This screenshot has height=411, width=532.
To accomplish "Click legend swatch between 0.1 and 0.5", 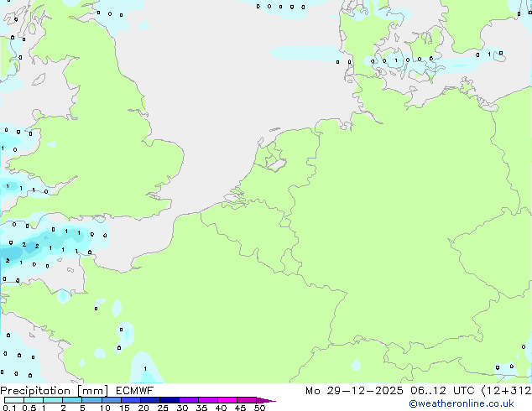I will tap(14, 400).
